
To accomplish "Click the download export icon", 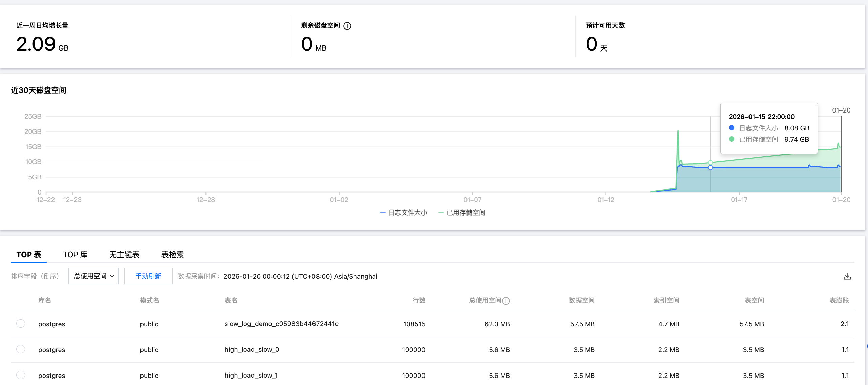I will tap(847, 276).
